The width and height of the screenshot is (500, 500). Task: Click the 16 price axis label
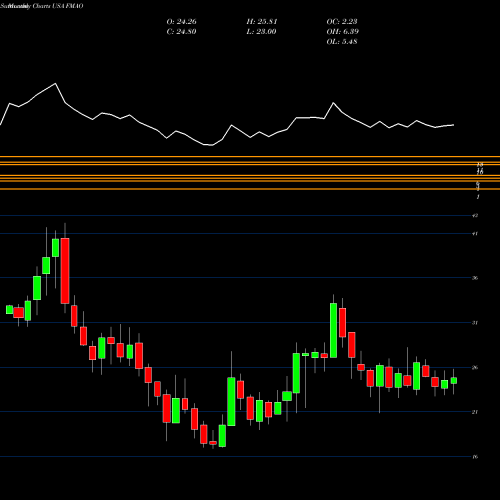pyautogui.click(x=475, y=457)
